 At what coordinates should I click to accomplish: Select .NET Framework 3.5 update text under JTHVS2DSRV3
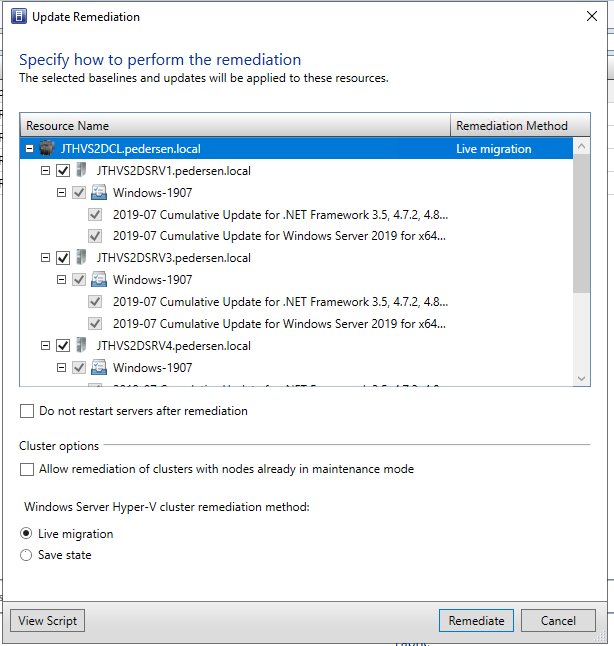click(x=281, y=302)
